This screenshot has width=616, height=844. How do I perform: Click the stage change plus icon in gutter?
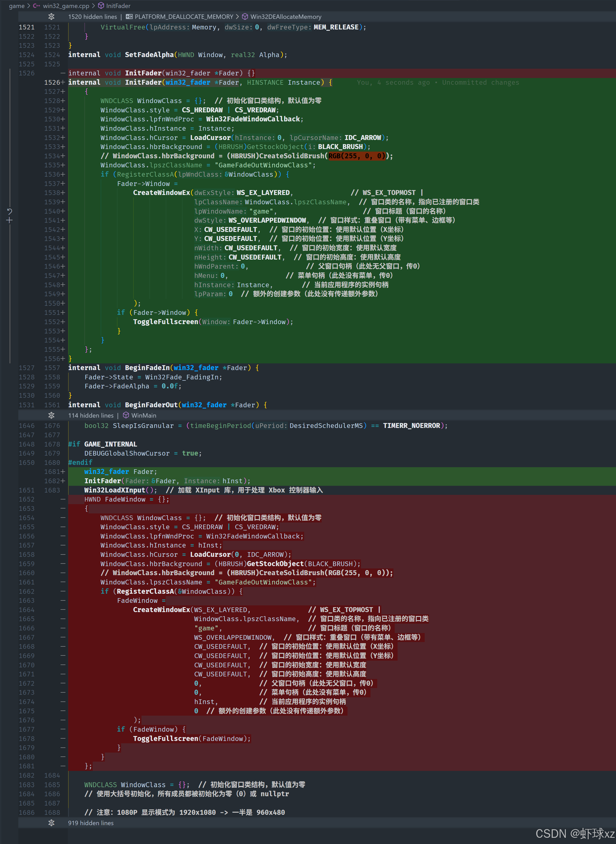[10, 220]
